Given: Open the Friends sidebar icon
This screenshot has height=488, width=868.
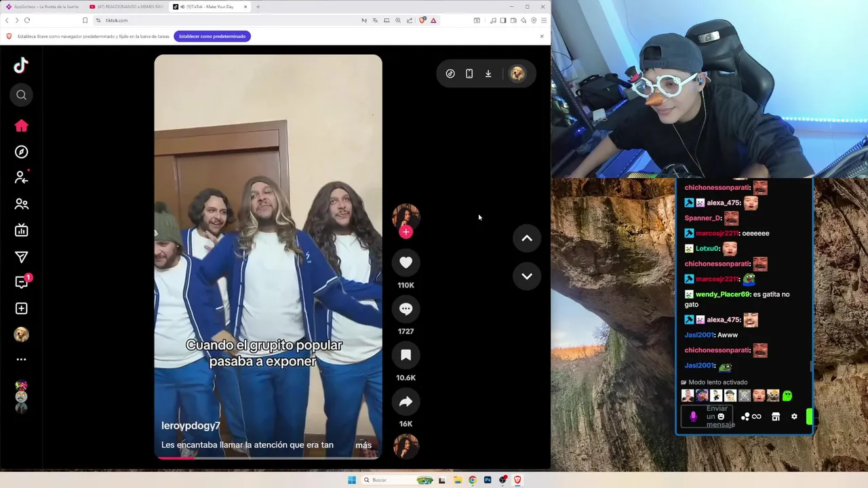Looking at the screenshot, I should [21, 203].
